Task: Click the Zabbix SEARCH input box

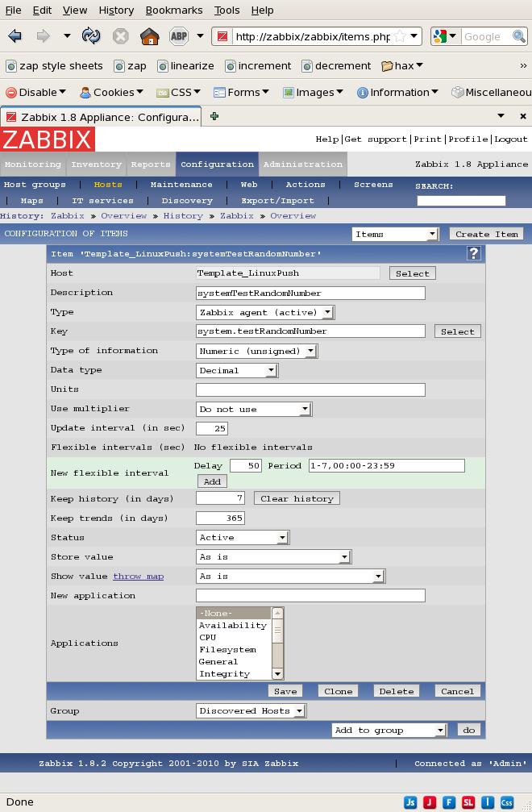Action: pyautogui.click(x=461, y=201)
